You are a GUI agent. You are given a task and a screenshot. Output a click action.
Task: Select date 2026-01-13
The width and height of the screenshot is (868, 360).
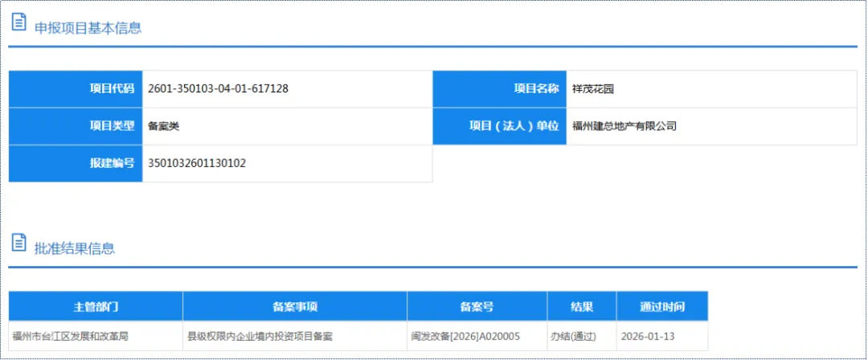click(x=648, y=336)
